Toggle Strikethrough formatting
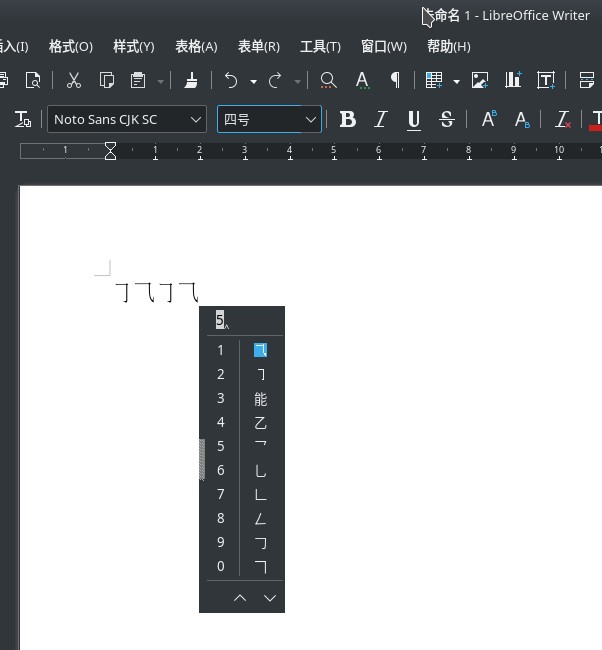602x650 pixels. tap(447, 119)
